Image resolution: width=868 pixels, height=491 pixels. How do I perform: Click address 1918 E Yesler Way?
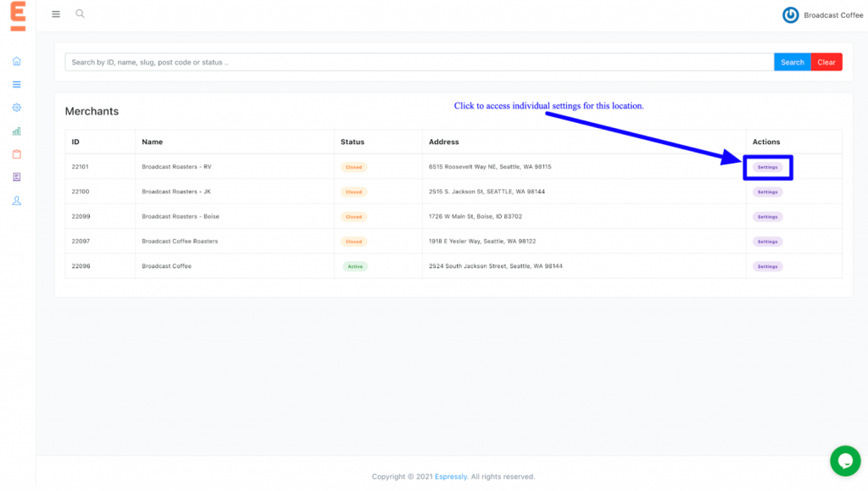point(482,242)
